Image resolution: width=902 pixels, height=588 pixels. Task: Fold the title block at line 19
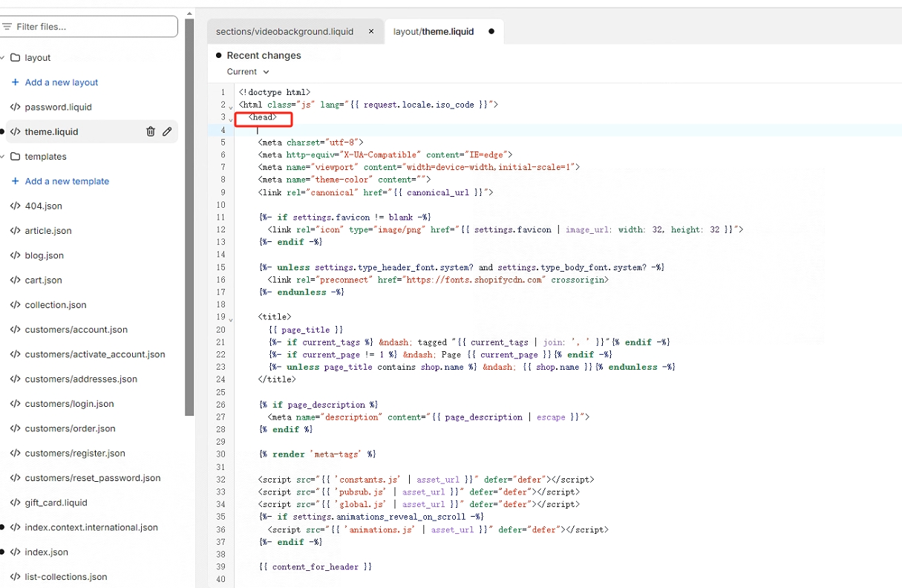[x=231, y=320]
